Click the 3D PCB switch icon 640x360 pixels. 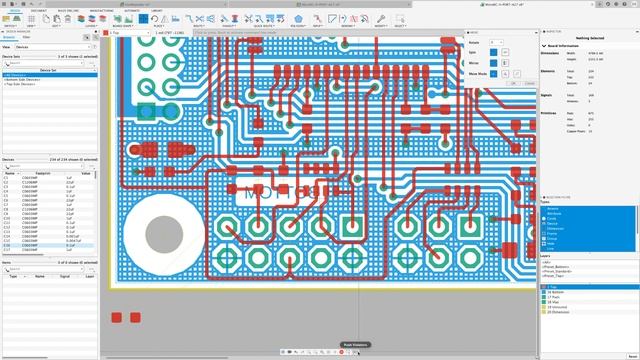point(17,19)
